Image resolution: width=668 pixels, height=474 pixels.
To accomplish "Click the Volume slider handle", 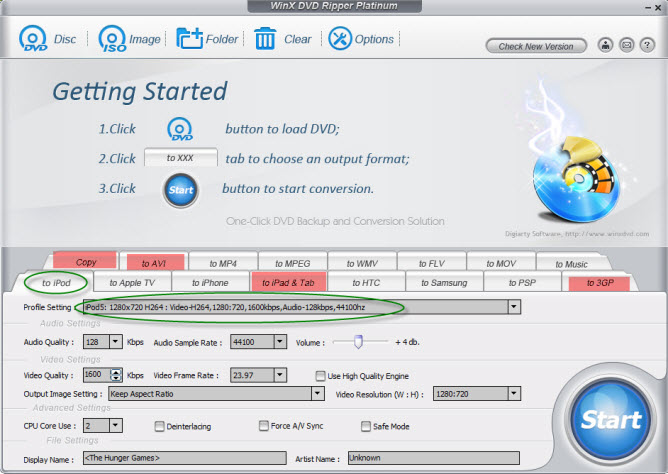I will click(358, 341).
